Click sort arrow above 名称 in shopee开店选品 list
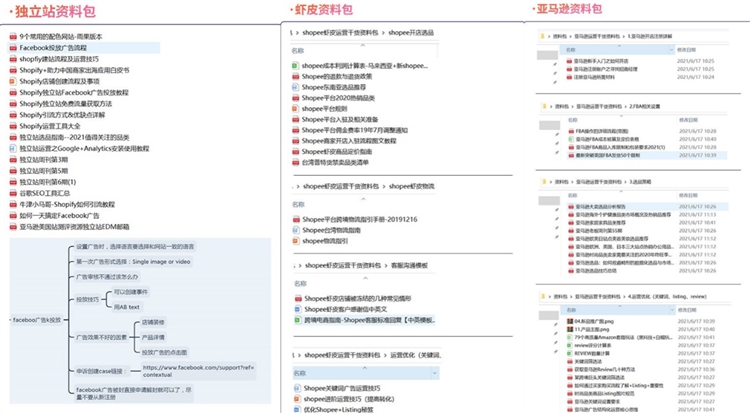 pyautogui.click(x=363, y=45)
